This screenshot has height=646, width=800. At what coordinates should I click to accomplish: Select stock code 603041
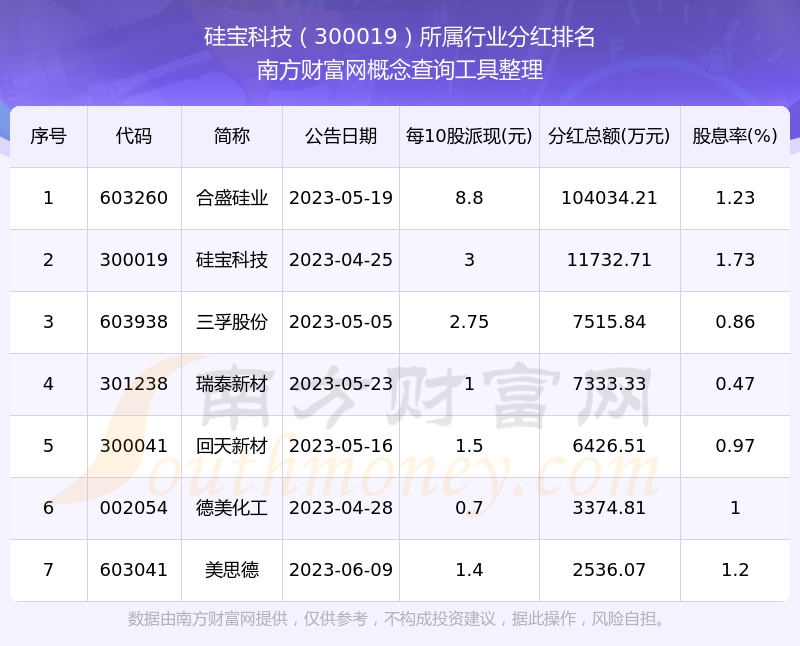pyautogui.click(x=134, y=570)
